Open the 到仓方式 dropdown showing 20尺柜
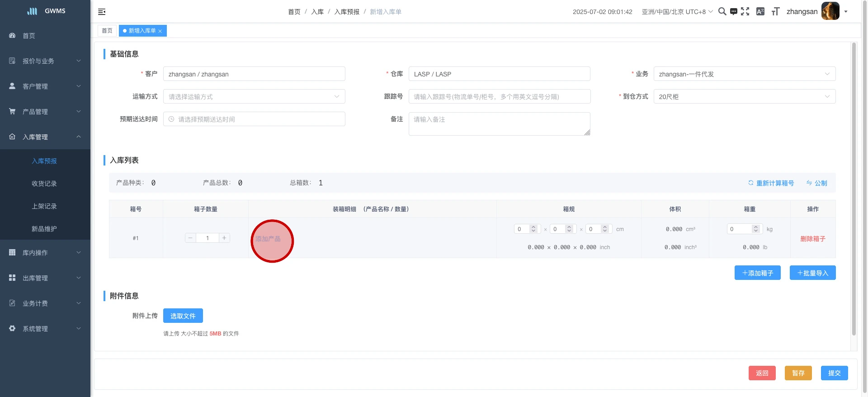The height and width of the screenshot is (397, 868). (x=744, y=97)
